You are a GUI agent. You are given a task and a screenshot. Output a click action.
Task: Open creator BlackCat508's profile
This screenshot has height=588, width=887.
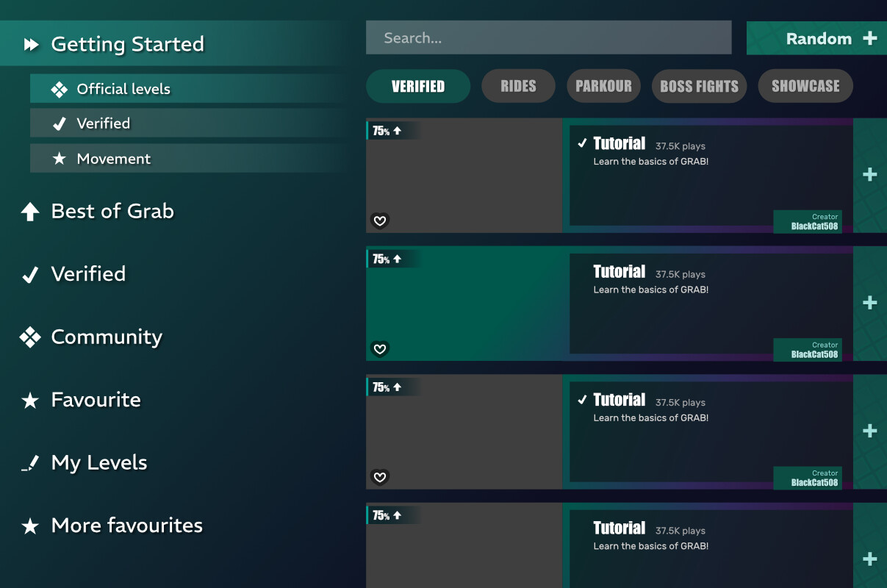808,222
